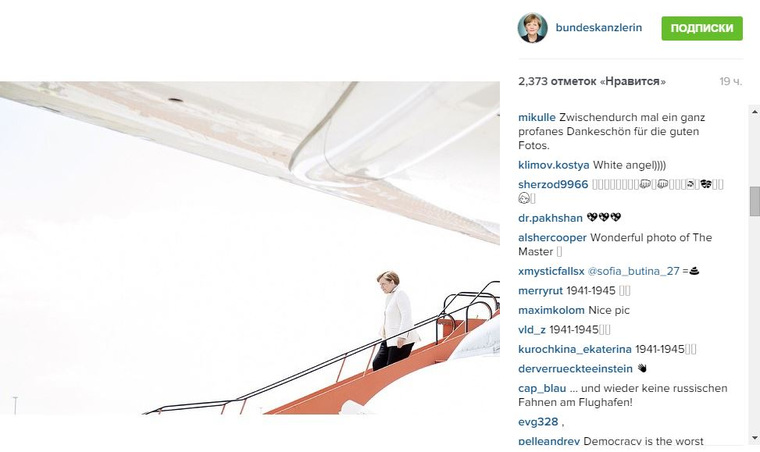760x452 pixels.
Task: Click the comments scrollbar up arrow
Action: (755, 112)
